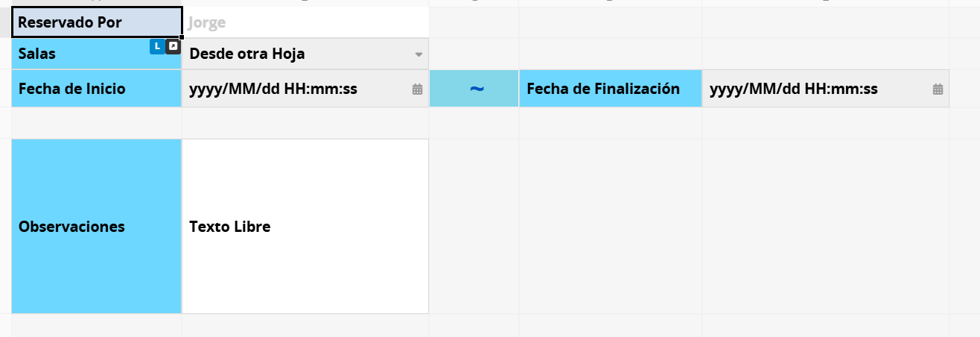Click empty cell right of Texto Libre area
Viewport: 980px width, 337px height.
(x=474, y=226)
